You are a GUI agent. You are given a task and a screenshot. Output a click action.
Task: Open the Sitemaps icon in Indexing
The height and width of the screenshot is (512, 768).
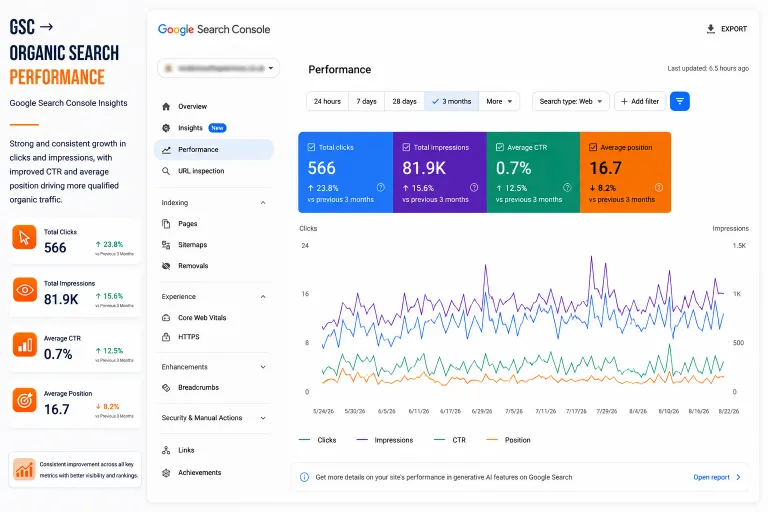166,245
